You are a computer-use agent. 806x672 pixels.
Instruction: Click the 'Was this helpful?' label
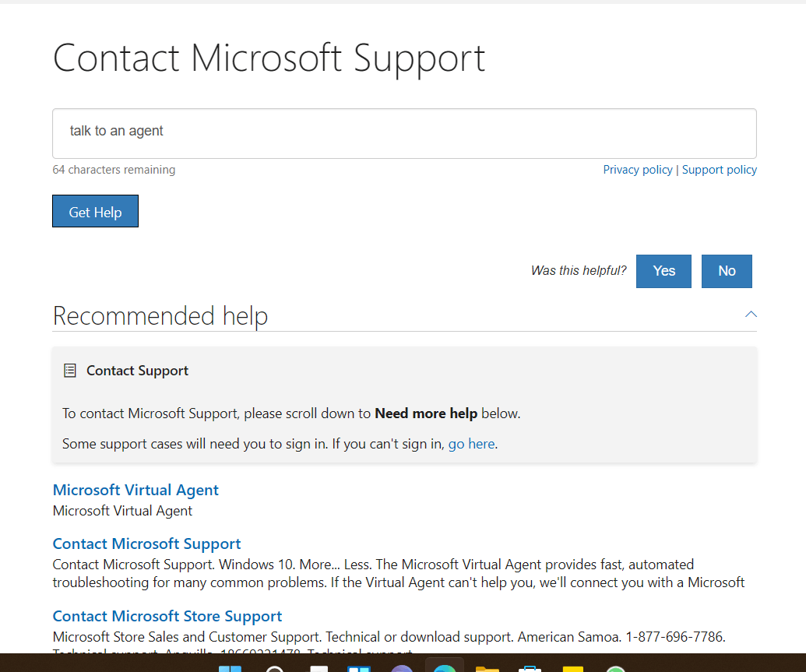[579, 271]
